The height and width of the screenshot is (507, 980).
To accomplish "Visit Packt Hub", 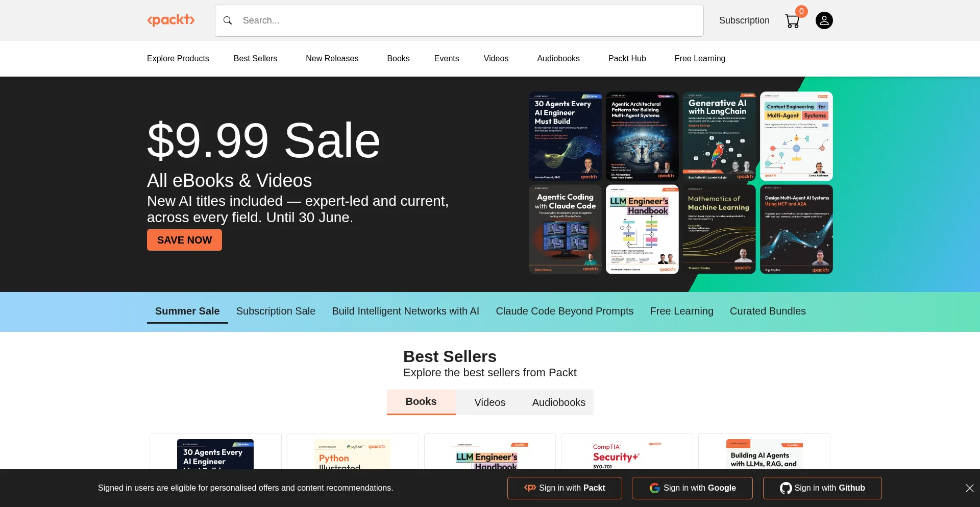I will pos(627,58).
